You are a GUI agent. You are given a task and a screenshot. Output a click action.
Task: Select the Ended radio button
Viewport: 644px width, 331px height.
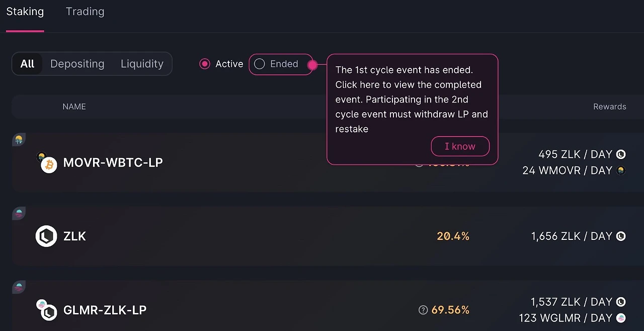click(x=259, y=64)
